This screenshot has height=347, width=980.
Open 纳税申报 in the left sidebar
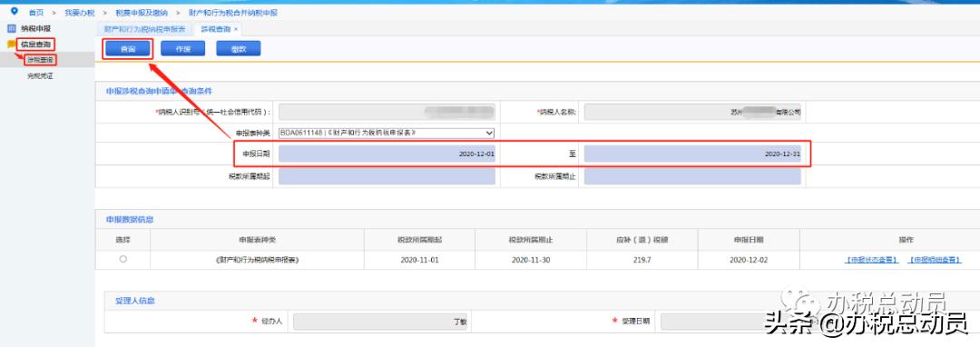pos(35,29)
